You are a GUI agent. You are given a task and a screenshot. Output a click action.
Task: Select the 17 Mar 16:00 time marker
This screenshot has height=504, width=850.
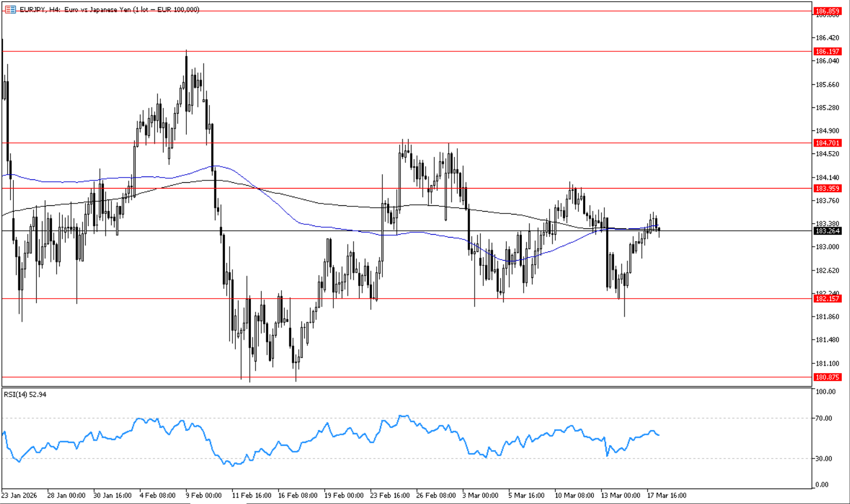point(667,495)
